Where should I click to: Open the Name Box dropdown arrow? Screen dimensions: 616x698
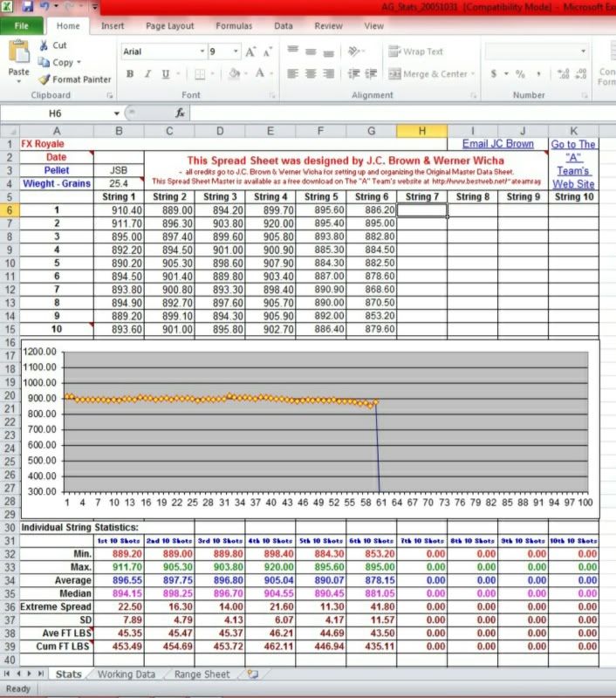coord(117,113)
